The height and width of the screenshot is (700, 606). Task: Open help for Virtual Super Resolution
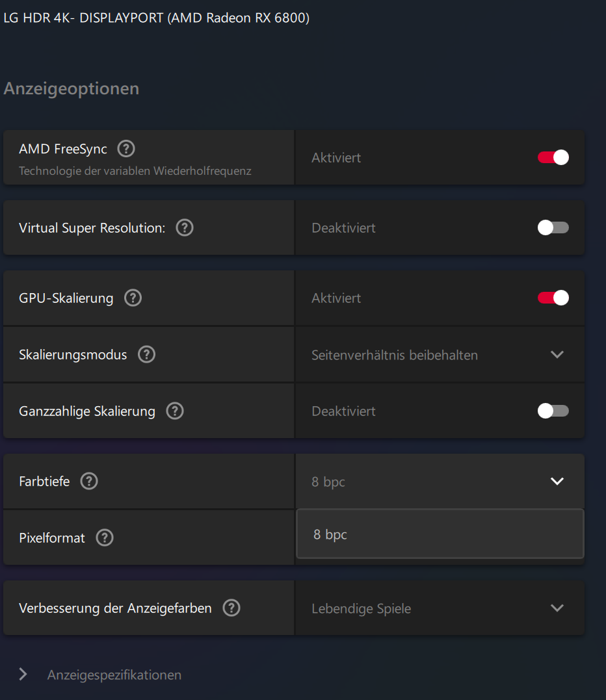coord(185,227)
